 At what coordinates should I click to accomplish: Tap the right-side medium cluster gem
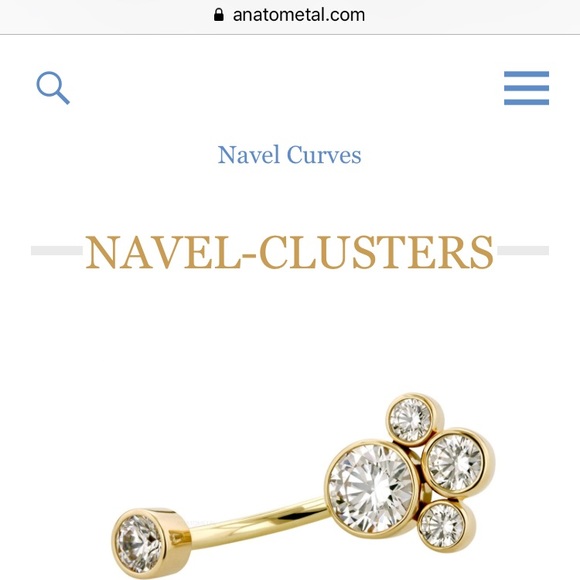point(455,463)
